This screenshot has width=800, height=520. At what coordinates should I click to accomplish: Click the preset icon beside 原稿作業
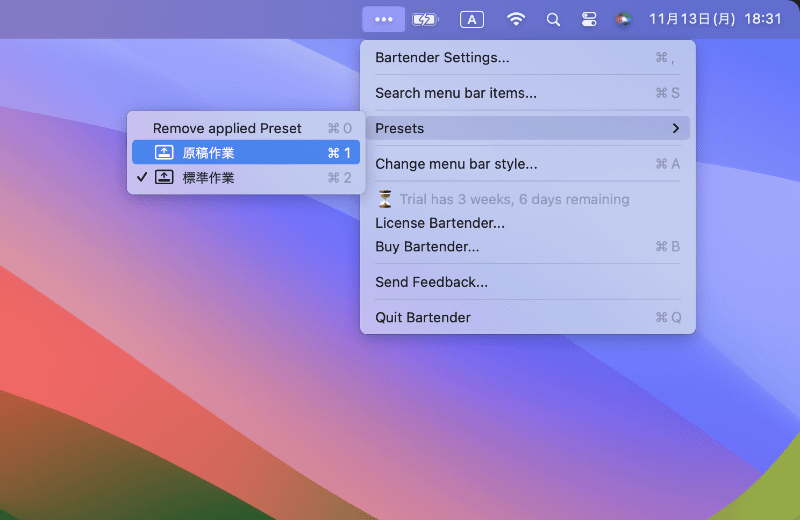(x=164, y=153)
